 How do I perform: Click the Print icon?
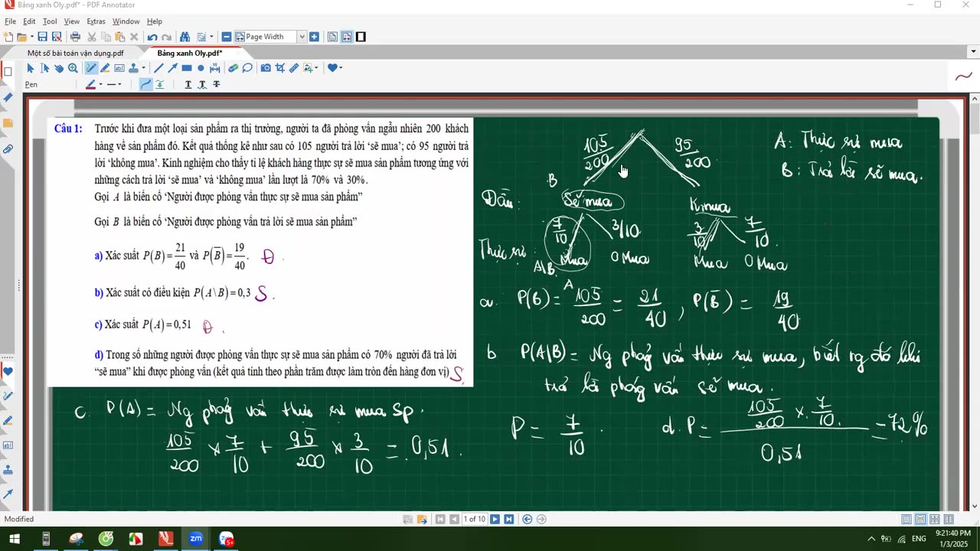pos(75,37)
